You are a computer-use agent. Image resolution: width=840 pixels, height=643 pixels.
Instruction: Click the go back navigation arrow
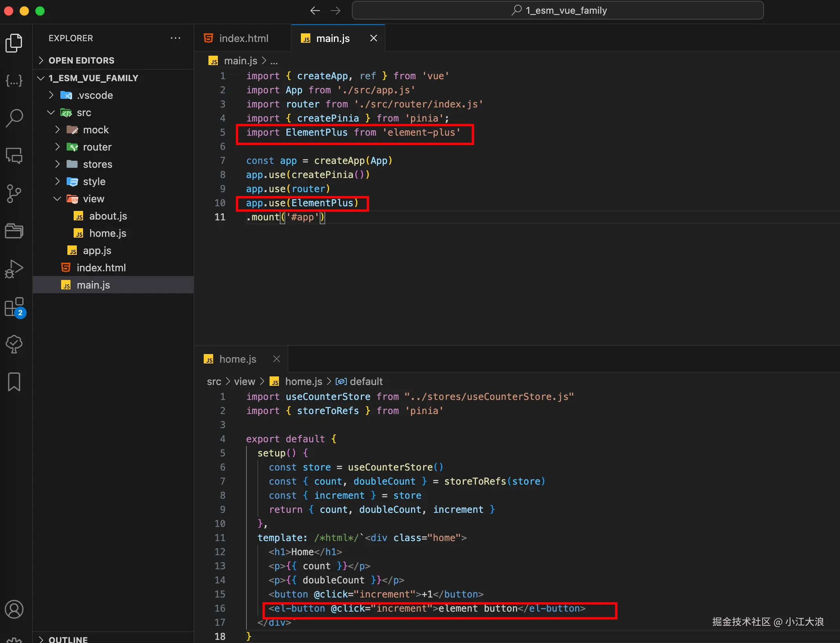coord(315,11)
